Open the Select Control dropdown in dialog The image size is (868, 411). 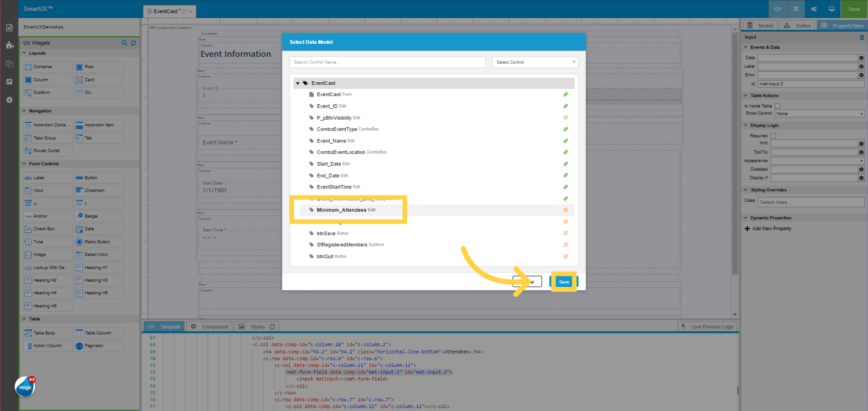click(x=535, y=62)
